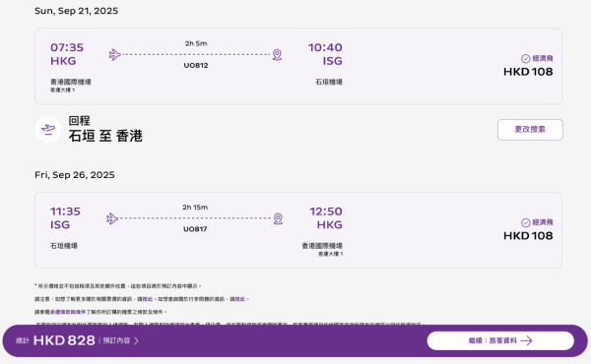Click arrival time 12:50
Viewport: 591px width, 364px height.
click(x=326, y=212)
